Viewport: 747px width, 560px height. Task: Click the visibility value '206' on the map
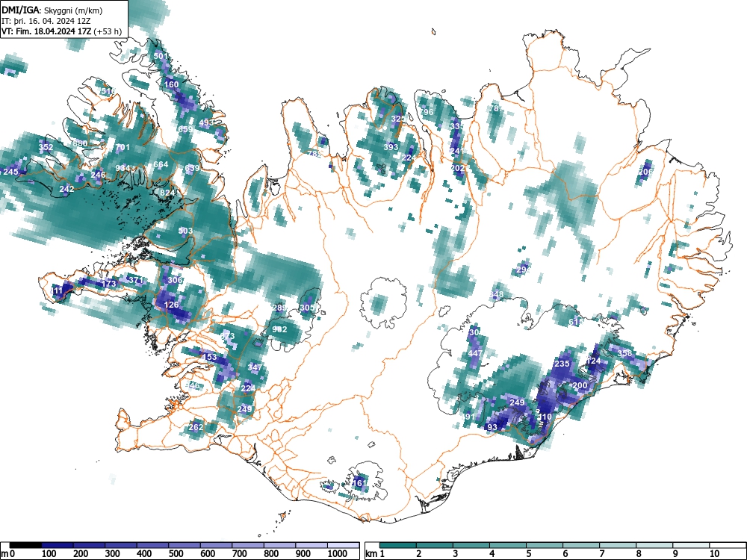(x=645, y=172)
